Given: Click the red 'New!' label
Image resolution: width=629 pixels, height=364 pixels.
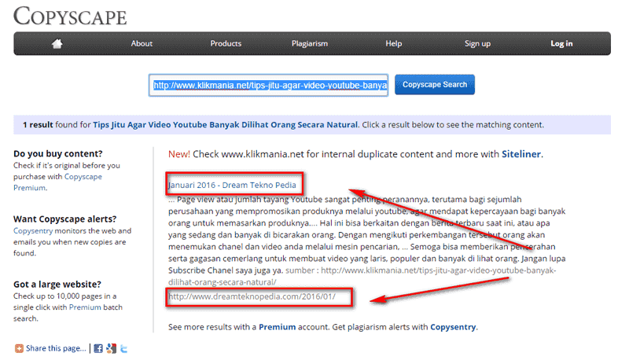Looking at the screenshot, I should [179, 154].
